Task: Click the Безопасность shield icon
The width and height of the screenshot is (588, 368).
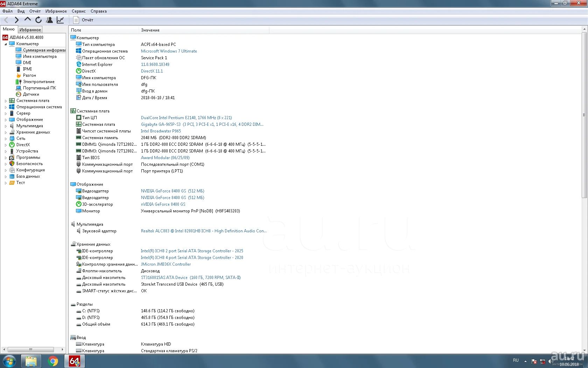Action: 12,164
